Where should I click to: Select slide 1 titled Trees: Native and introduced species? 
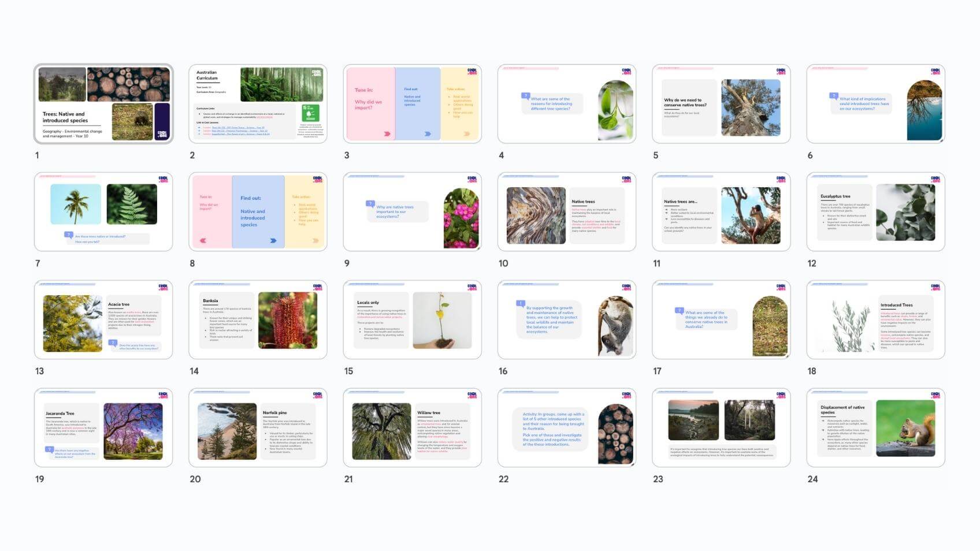point(103,104)
